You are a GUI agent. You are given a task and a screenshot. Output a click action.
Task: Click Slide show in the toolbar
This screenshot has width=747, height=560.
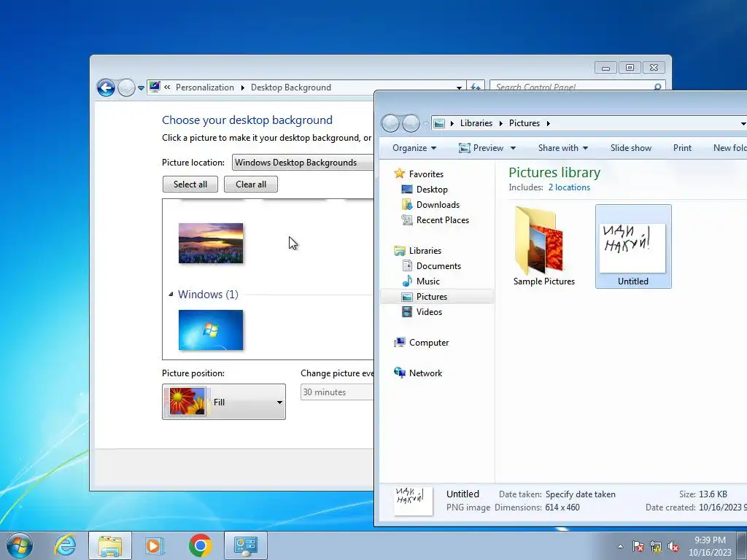click(x=631, y=148)
